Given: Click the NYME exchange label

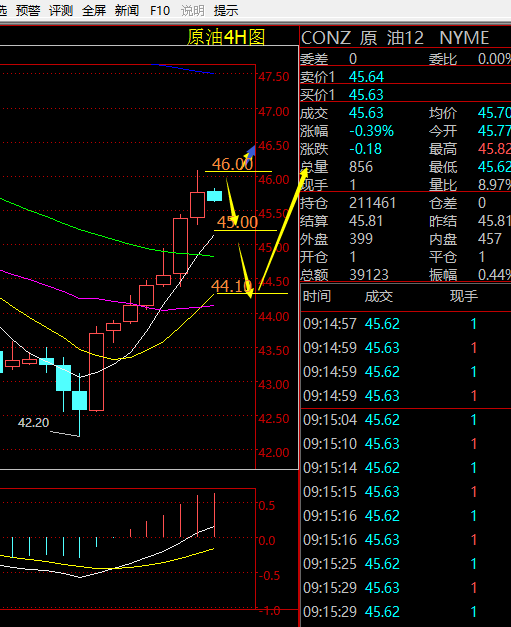Looking at the screenshot, I should [x=464, y=38].
